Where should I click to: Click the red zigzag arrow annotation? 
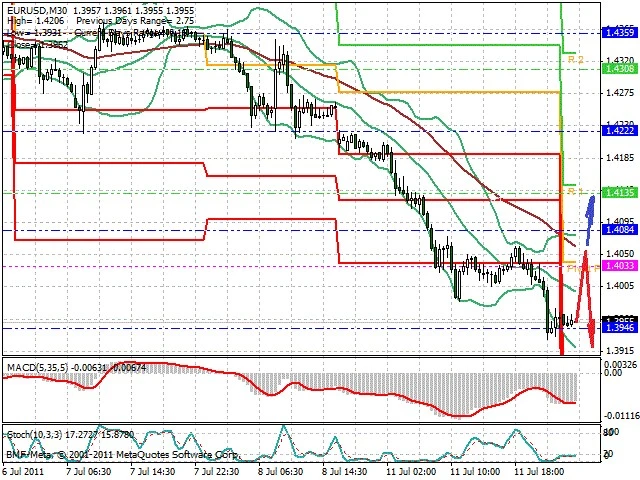(x=586, y=298)
